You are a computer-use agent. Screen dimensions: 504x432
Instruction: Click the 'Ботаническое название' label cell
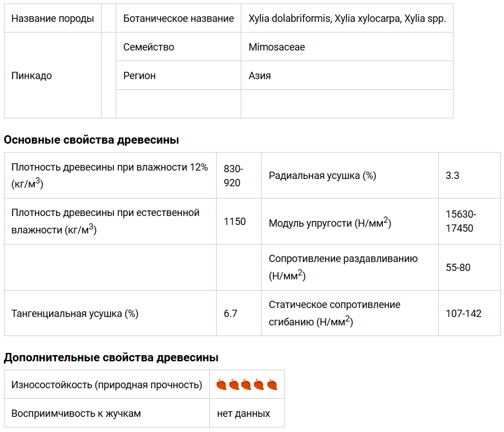pos(178,19)
